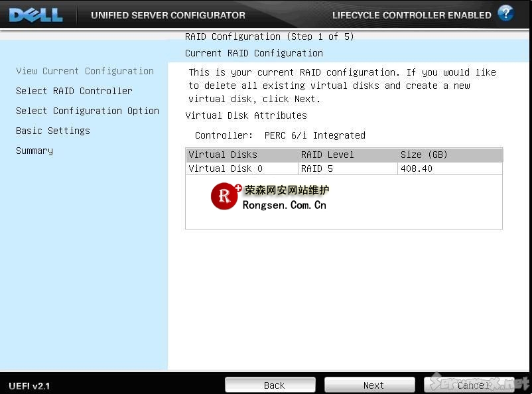
Task: Click the Virtual Disks column header
Action: (223, 155)
